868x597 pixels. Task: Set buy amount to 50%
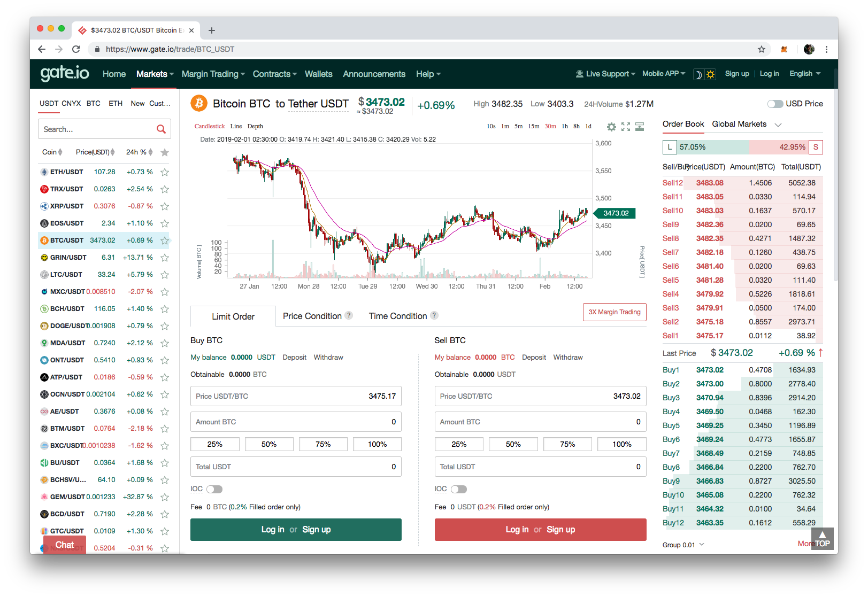[x=269, y=444]
